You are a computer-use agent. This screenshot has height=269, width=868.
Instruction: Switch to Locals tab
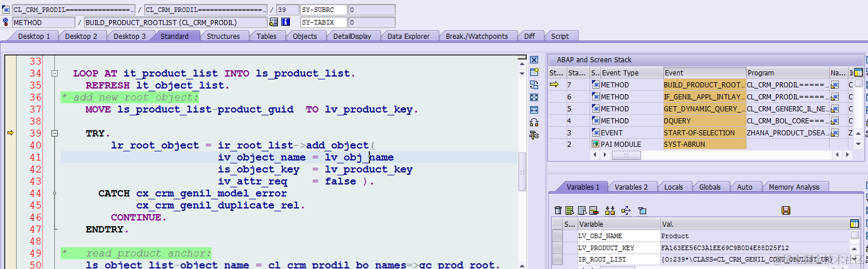[674, 187]
